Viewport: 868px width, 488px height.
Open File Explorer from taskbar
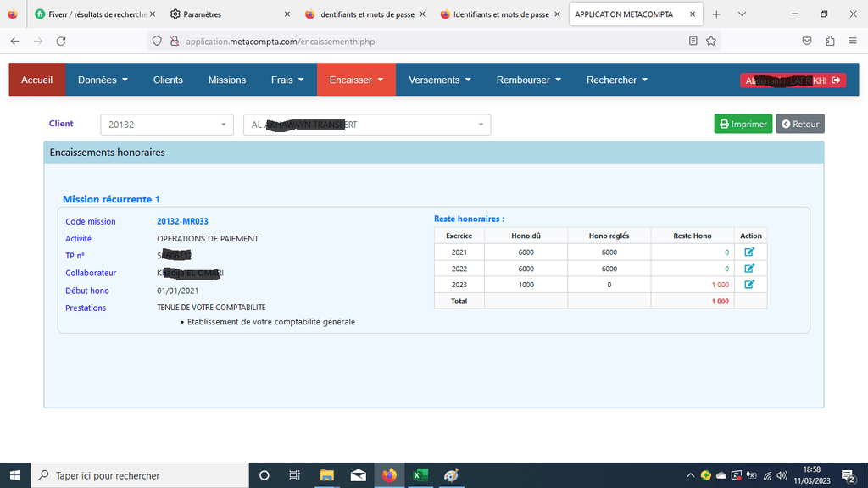click(x=326, y=475)
